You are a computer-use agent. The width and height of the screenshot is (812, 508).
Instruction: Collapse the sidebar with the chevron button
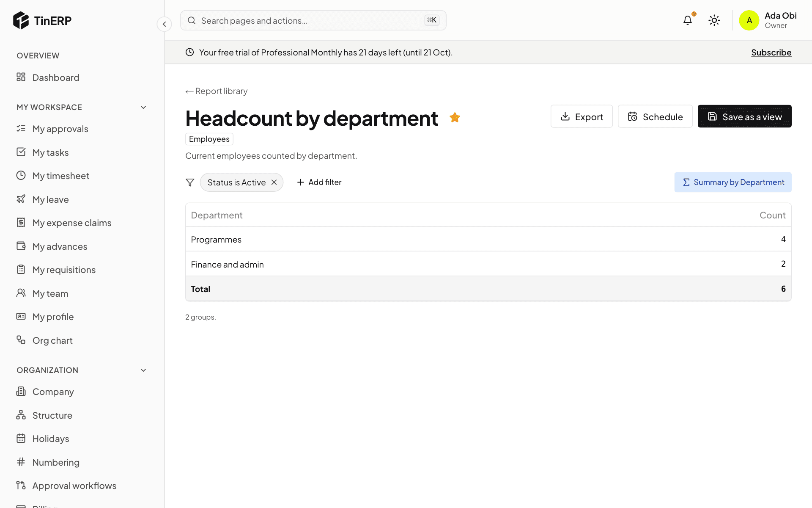[164, 24]
